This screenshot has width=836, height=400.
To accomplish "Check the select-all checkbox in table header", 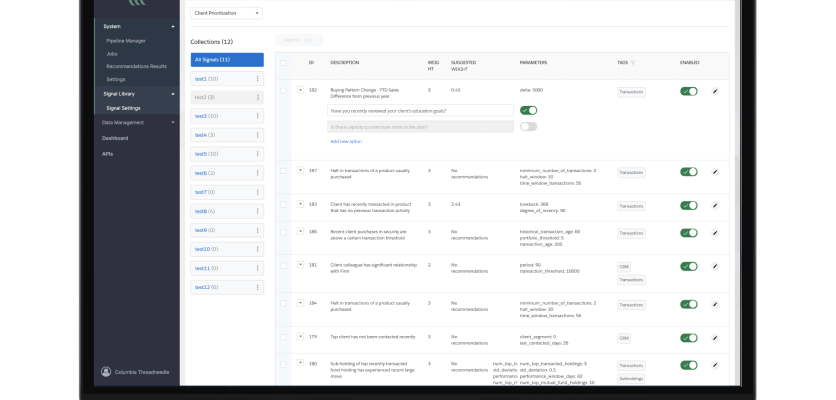I will point(283,63).
